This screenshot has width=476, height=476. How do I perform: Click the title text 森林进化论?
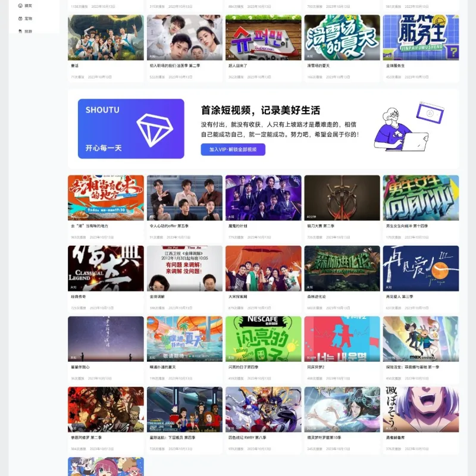[317, 296]
